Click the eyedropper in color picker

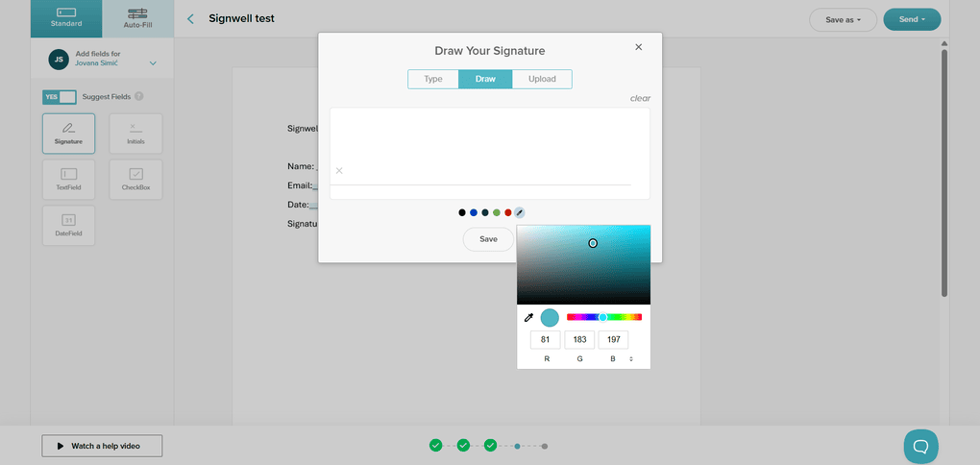(x=527, y=317)
